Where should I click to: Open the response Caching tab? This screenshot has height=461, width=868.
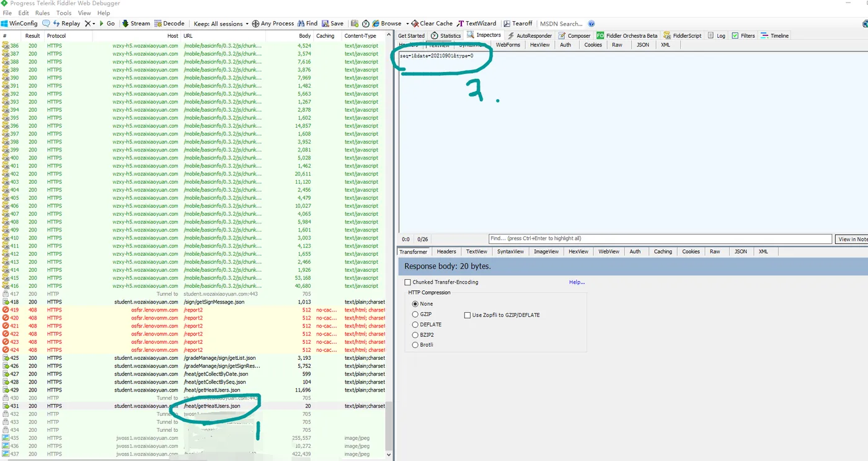pyautogui.click(x=663, y=251)
